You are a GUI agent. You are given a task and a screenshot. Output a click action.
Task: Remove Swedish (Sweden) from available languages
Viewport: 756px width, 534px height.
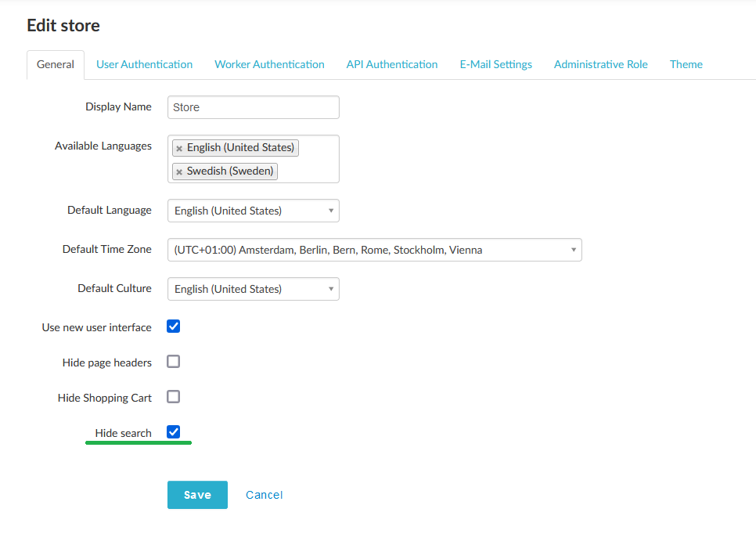point(179,171)
